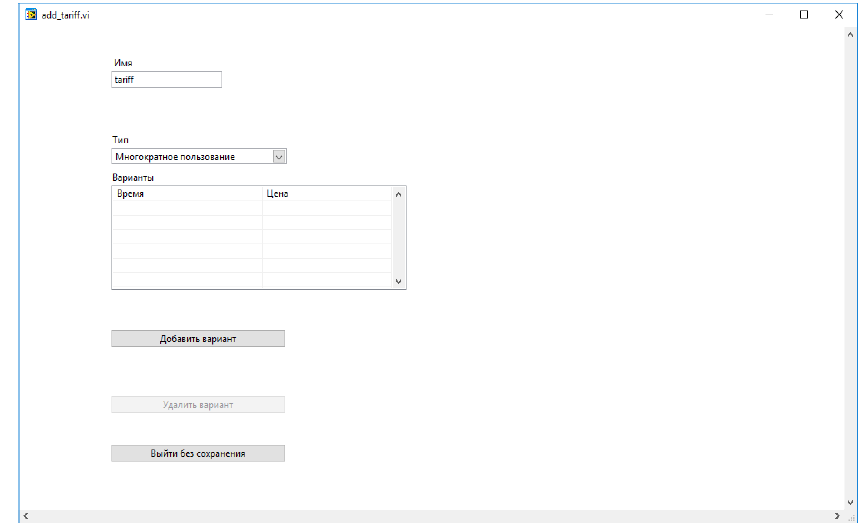Select the first empty cell under Время

tap(187, 208)
